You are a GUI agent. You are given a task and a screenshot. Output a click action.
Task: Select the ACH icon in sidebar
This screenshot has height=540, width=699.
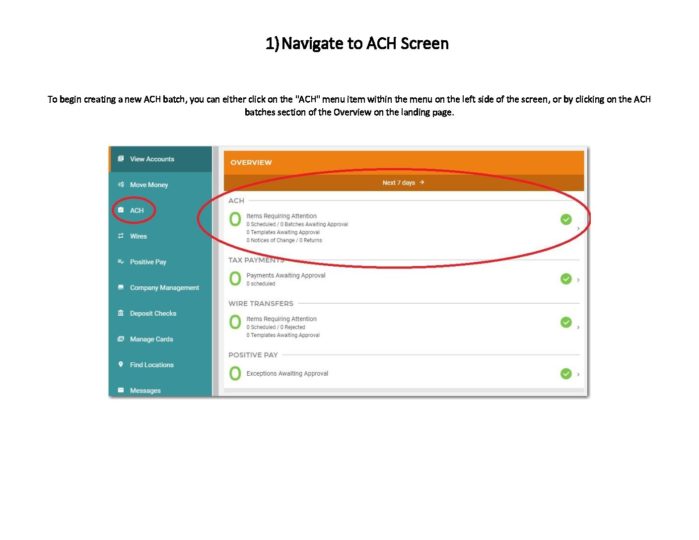(121, 210)
